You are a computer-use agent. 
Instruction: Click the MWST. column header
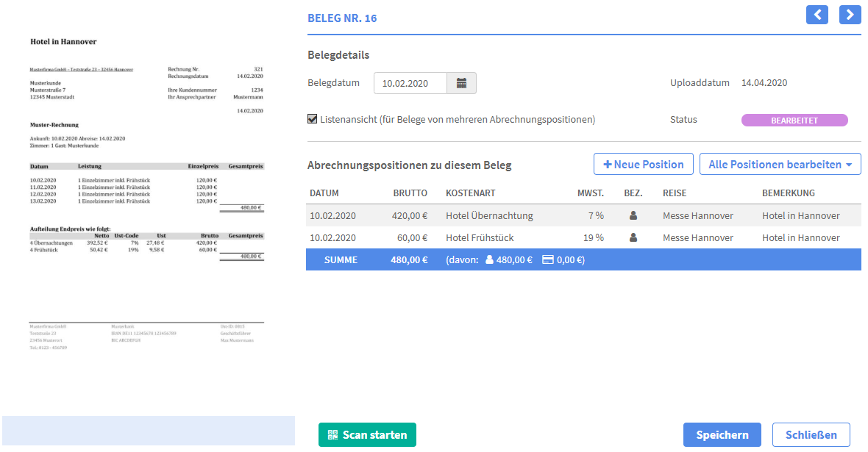click(x=591, y=193)
